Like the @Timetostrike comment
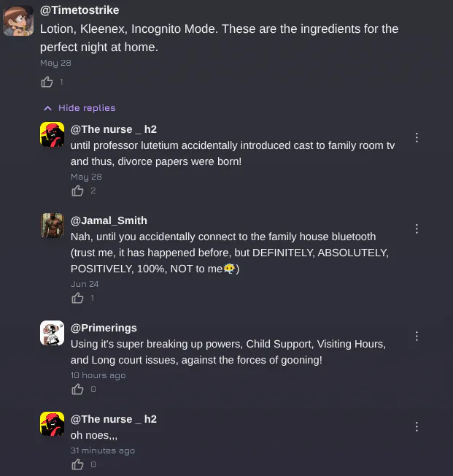Viewport: 453px width, 476px height. point(47,82)
